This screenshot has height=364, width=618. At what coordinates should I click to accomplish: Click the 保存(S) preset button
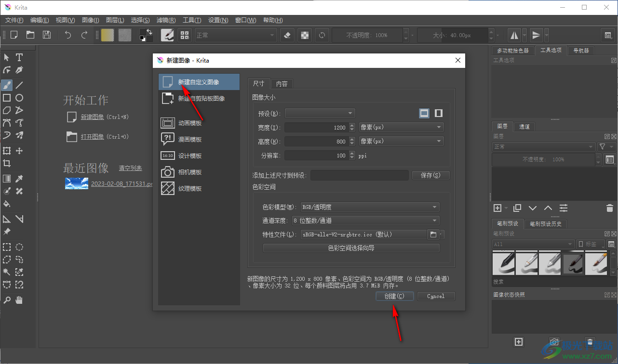pyautogui.click(x=430, y=175)
